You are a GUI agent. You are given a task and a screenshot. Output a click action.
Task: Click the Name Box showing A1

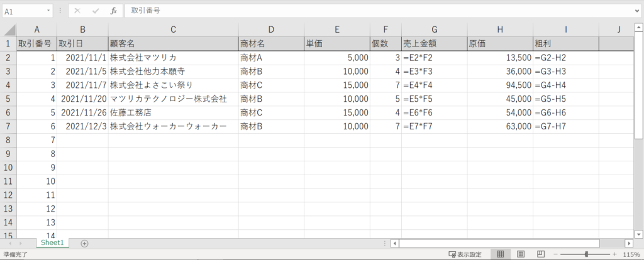tap(25, 11)
